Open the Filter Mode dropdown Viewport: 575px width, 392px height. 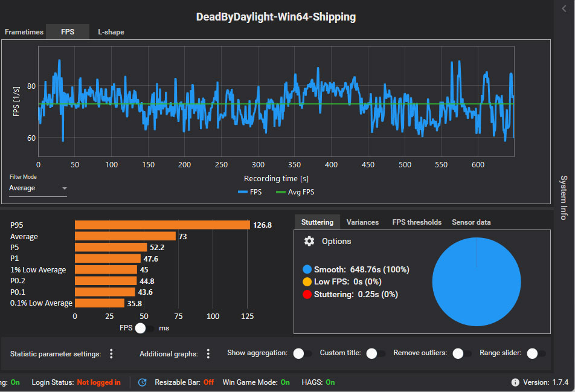coord(37,188)
